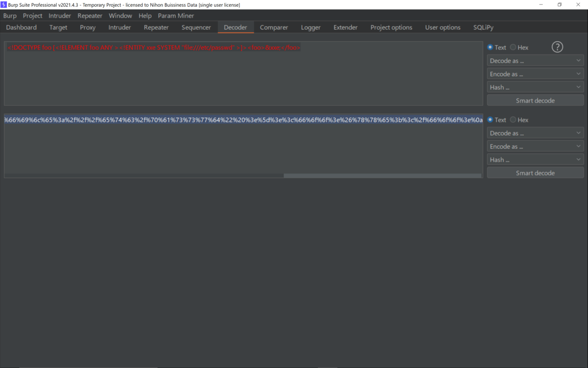Click the URL-encoded output in bottom text area

point(243,120)
